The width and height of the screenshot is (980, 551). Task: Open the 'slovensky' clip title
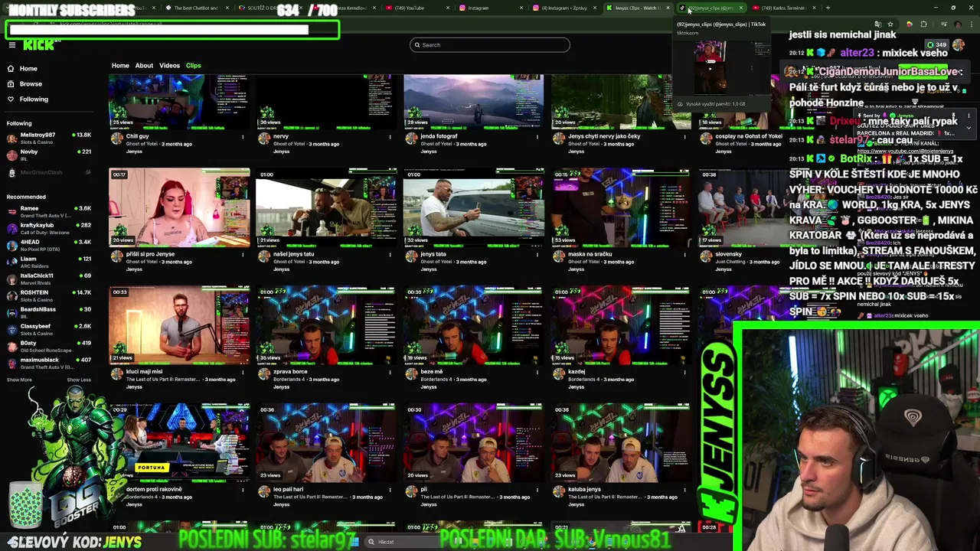coord(728,255)
